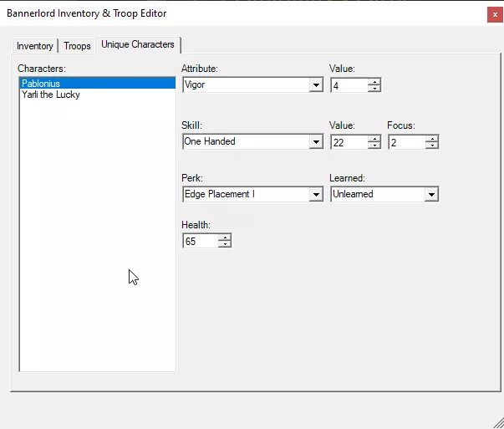Viewport: 504px width, 429px height.
Task: Select Yarli the Lucky in the list
Action: pos(98,94)
